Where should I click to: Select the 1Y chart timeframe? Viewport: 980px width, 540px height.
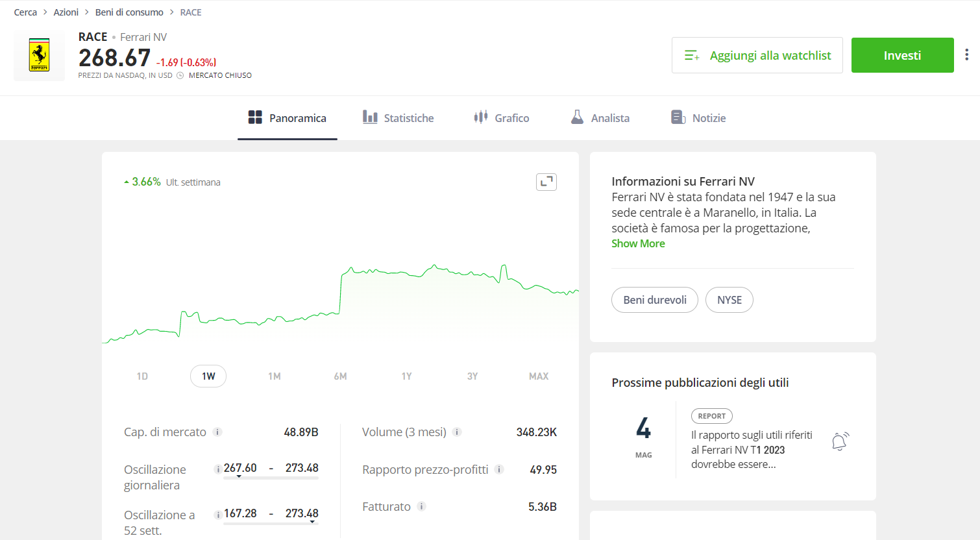coord(406,376)
